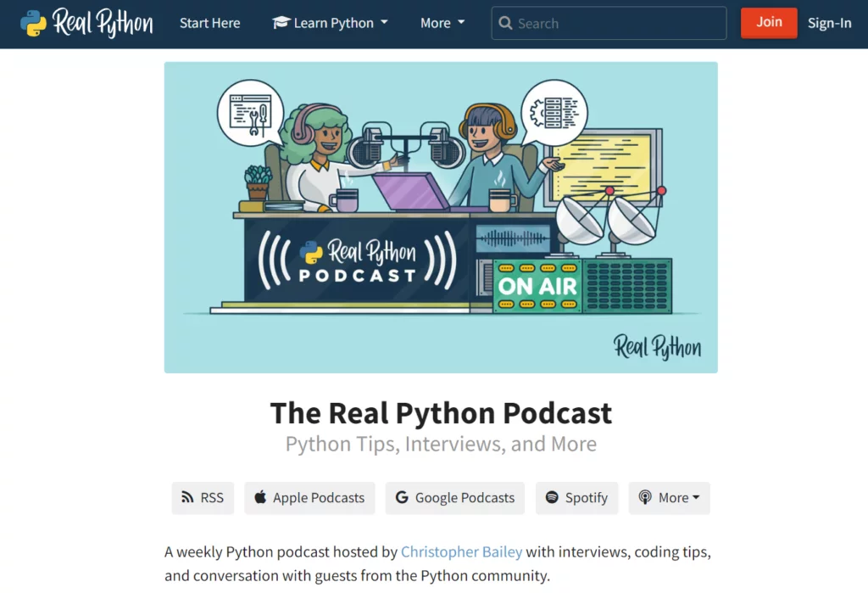This screenshot has width=868, height=593.
Task: Click the RSS feed icon
Action: [187, 497]
